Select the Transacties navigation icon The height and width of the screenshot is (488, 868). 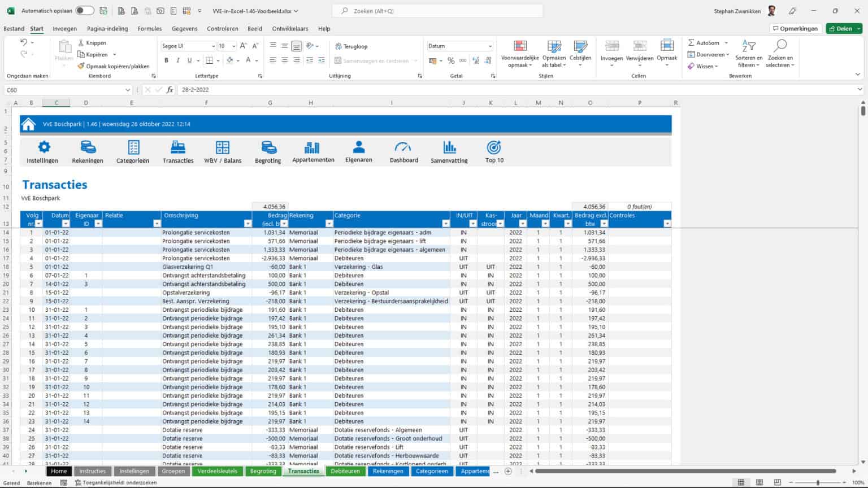click(x=177, y=148)
